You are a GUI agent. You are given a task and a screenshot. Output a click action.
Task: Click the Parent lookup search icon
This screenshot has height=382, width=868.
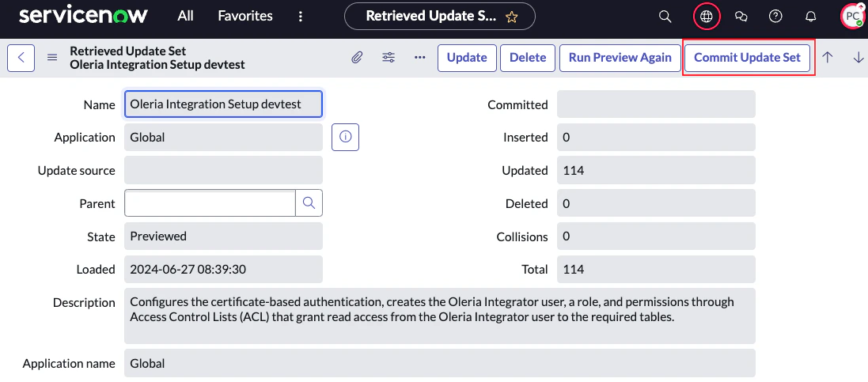pos(309,203)
